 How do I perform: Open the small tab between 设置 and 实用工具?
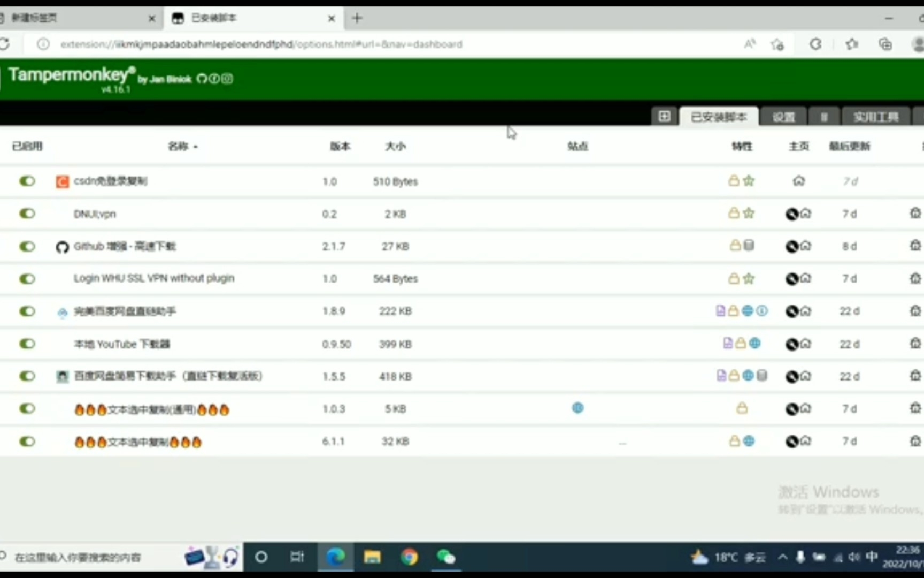point(824,117)
